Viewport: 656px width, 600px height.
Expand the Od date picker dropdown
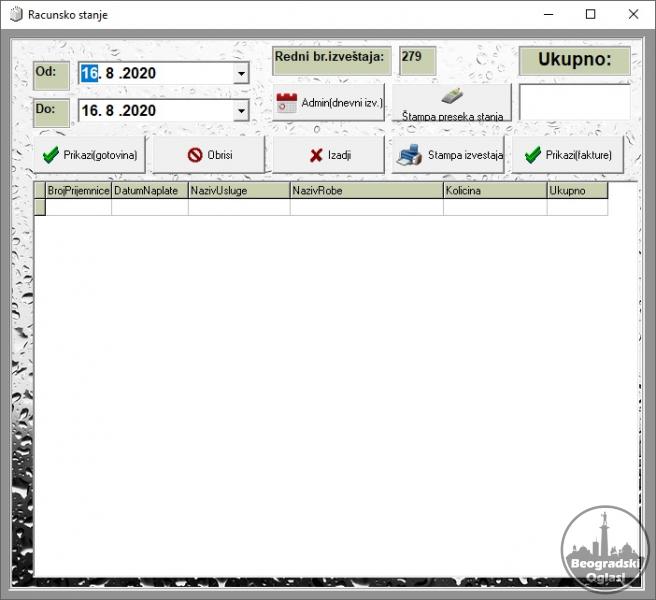click(x=241, y=74)
